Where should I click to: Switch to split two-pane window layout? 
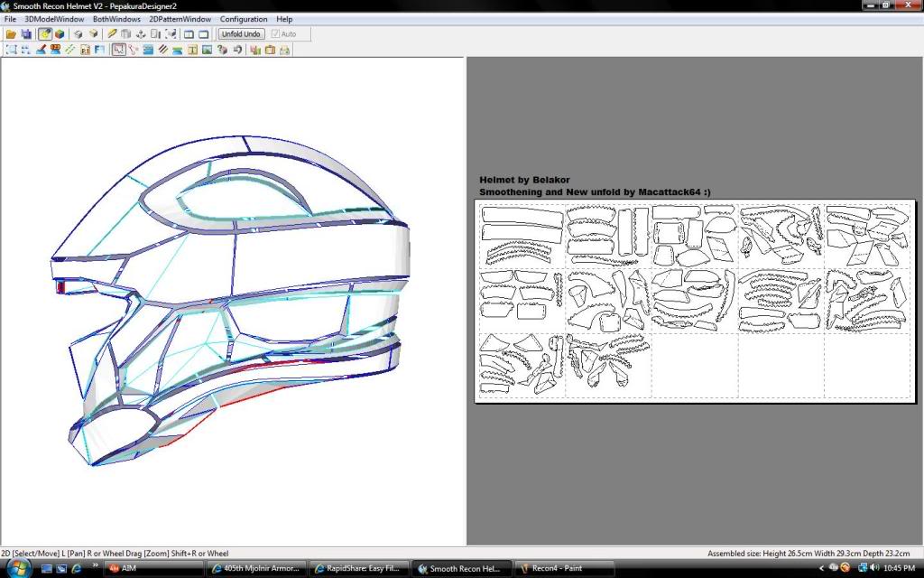pyautogui.click(x=189, y=34)
